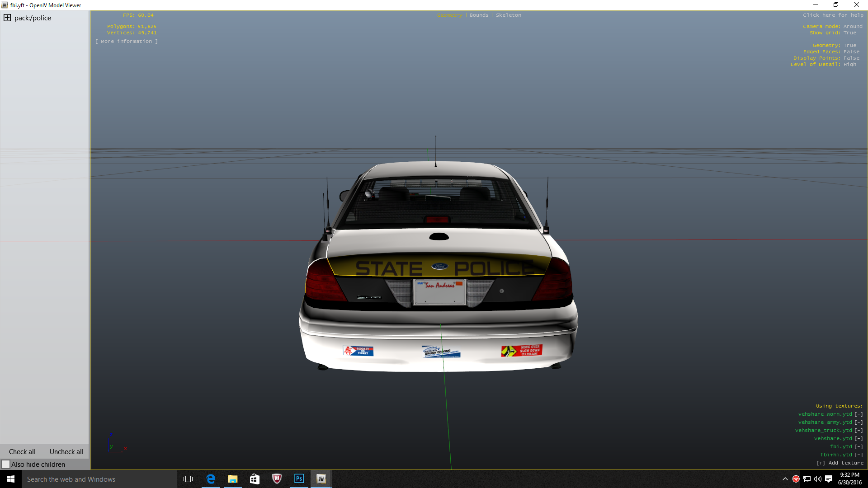Remove the vehshare_worn.ytd texture
The width and height of the screenshot is (868, 488).
[859, 414]
